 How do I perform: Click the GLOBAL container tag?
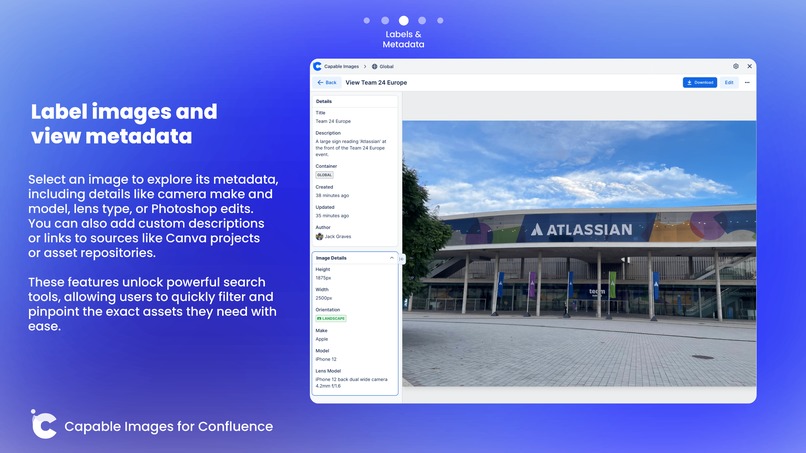point(324,175)
